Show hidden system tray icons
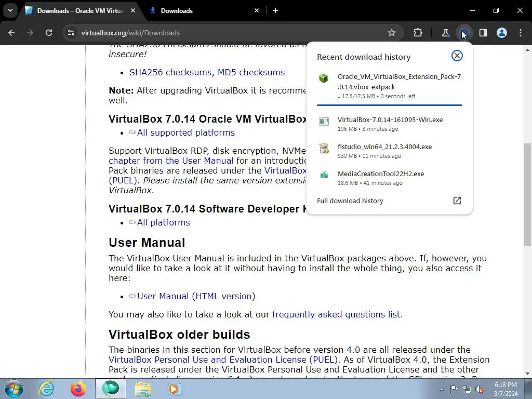This screenshot has width=532, height=399. 442,389
